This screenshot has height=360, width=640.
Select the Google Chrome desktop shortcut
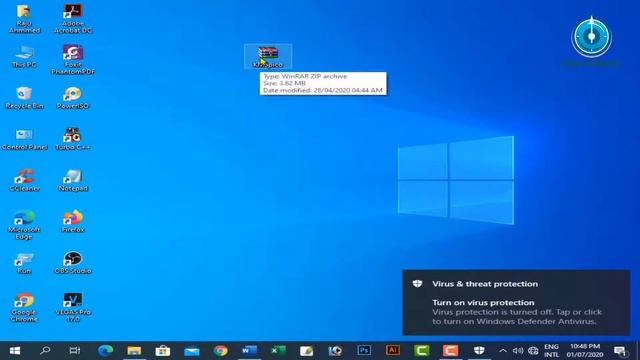[24, 307]
